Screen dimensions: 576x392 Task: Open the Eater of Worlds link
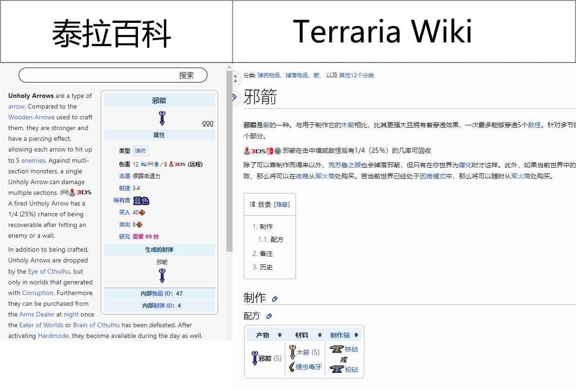(41, 325)
